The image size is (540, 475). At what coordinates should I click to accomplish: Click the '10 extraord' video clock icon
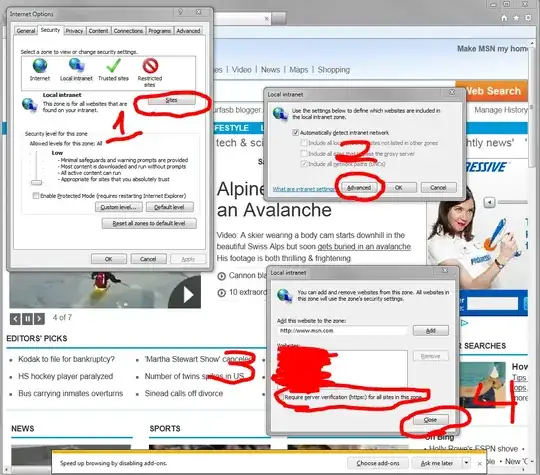coord(221,293)
